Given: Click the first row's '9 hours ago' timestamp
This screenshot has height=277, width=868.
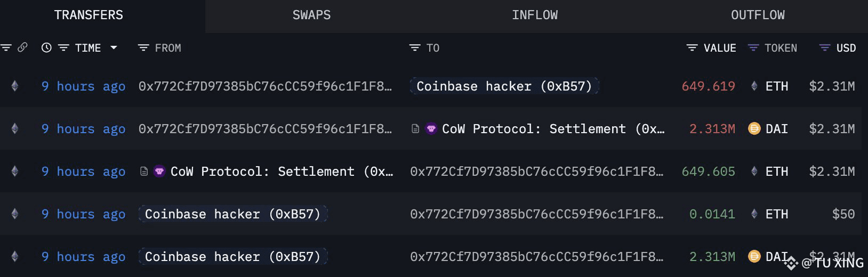Looking at the screenshot, I should click(x=84, y=86).
